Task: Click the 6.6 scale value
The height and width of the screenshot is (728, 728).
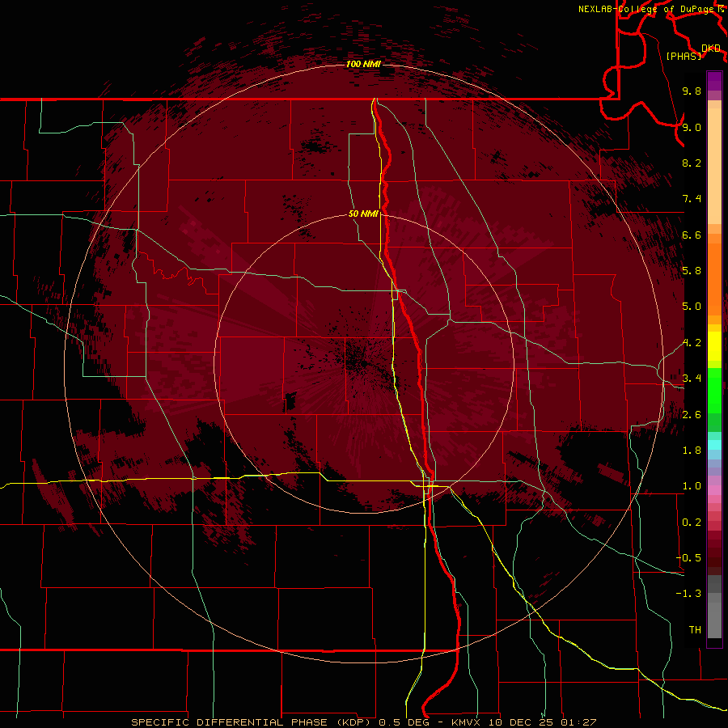Action: pos(692,235)
